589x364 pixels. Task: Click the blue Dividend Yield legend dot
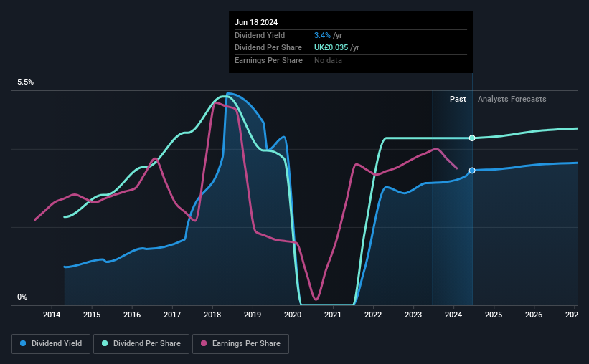pyautogui.click(x=23, y=343)
